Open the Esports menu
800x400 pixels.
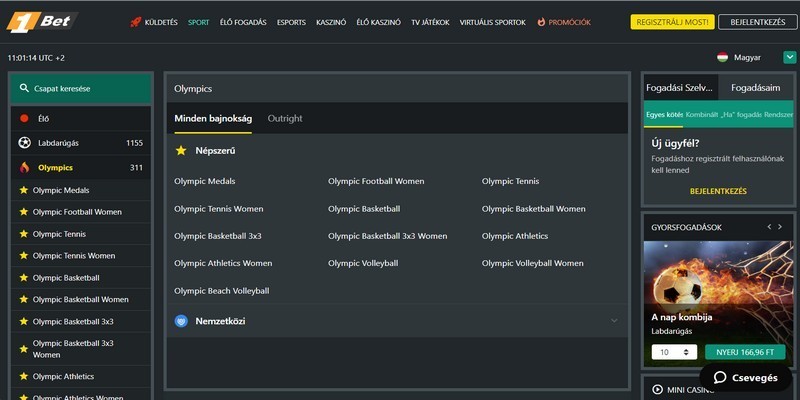pyautogui.click(x=291, y=22)
